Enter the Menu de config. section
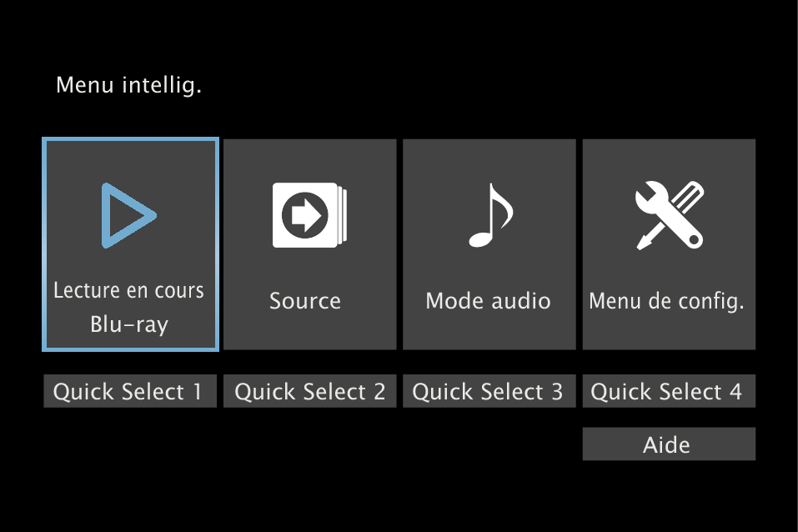 tap(668, 243)
